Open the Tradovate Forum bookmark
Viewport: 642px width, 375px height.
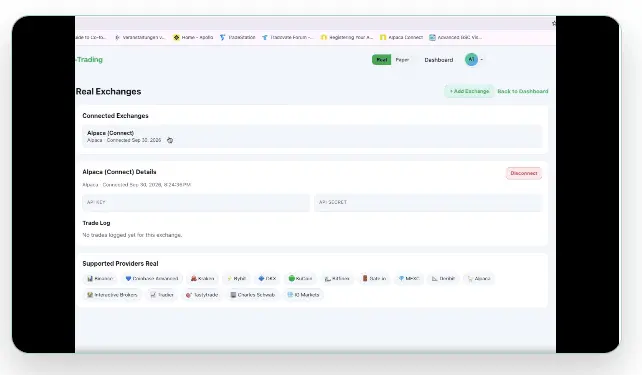point(287,37)
